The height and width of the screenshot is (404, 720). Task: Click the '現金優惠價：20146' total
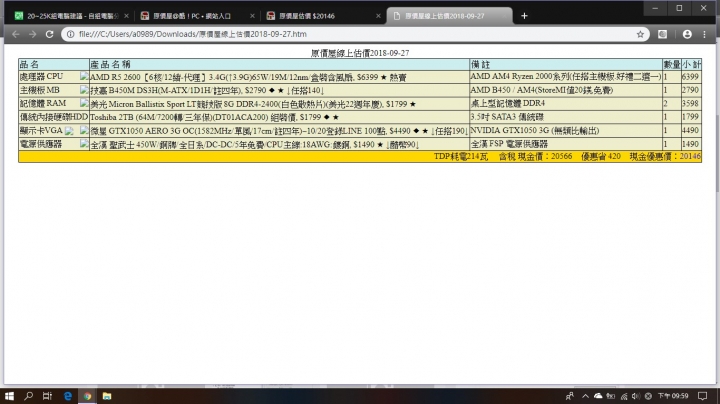point(665,157)
